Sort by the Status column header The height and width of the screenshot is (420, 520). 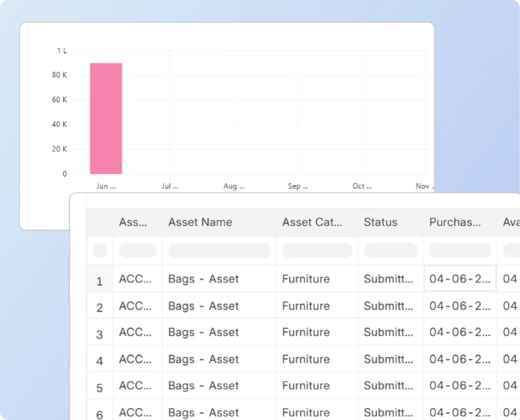pos(380,222)
